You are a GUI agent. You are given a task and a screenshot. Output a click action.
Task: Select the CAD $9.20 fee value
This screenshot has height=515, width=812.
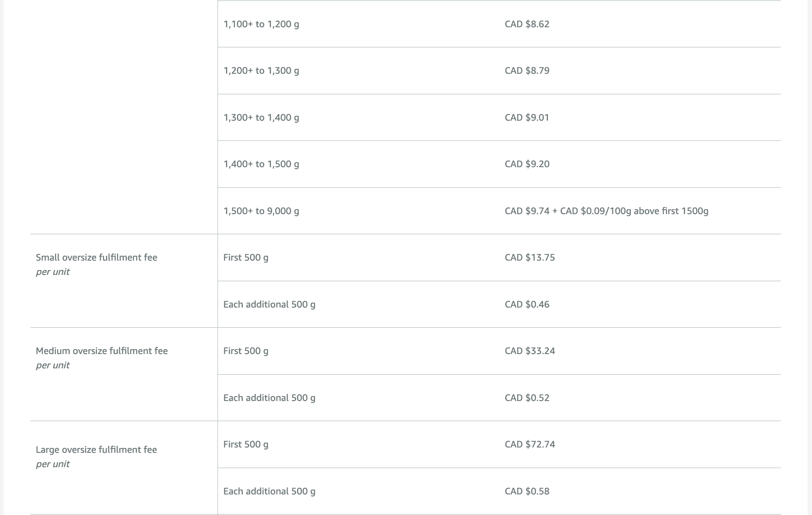click(x=527, y=164)
